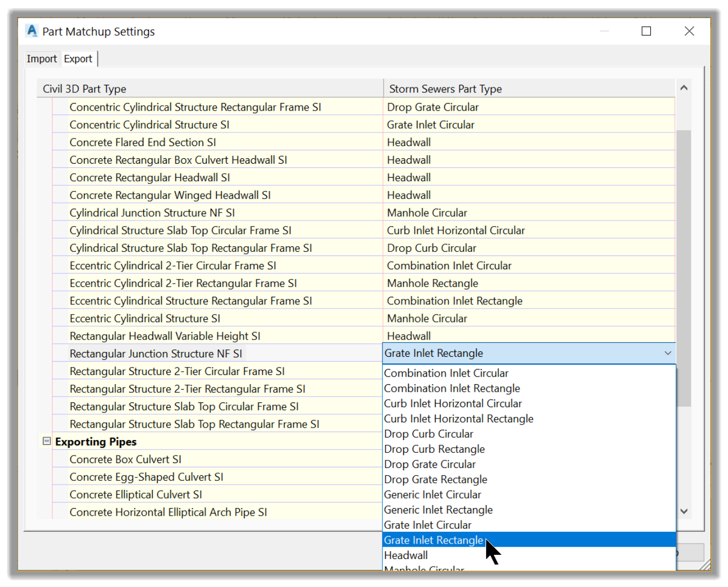The width and height of the screenshot is (728, 587).
Task: Select Rectangular Structure 2-Tier Circular Frame SI
Action: 217,371
